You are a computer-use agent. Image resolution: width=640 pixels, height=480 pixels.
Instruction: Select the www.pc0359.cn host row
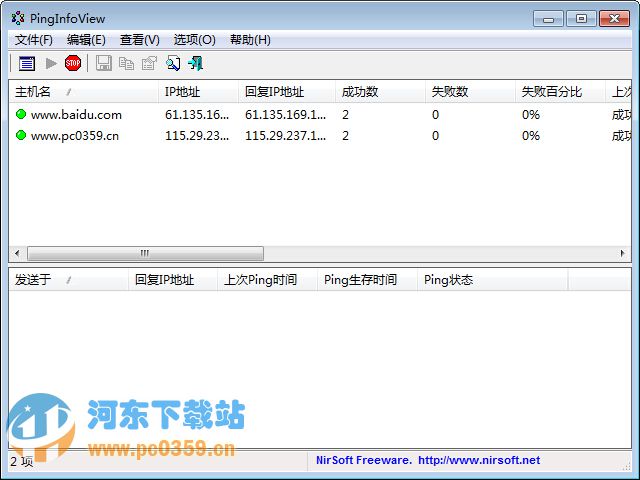320,136
